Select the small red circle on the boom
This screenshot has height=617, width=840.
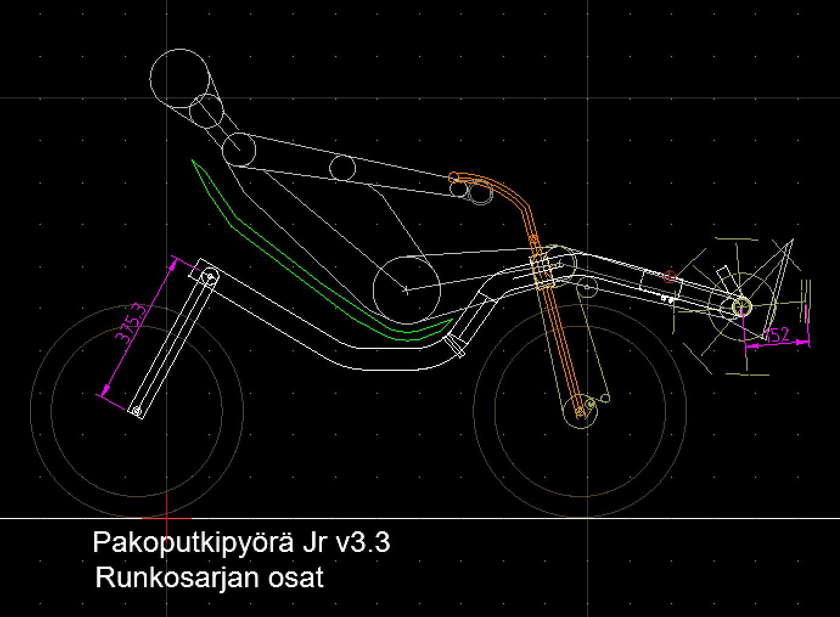pos(670,277)
